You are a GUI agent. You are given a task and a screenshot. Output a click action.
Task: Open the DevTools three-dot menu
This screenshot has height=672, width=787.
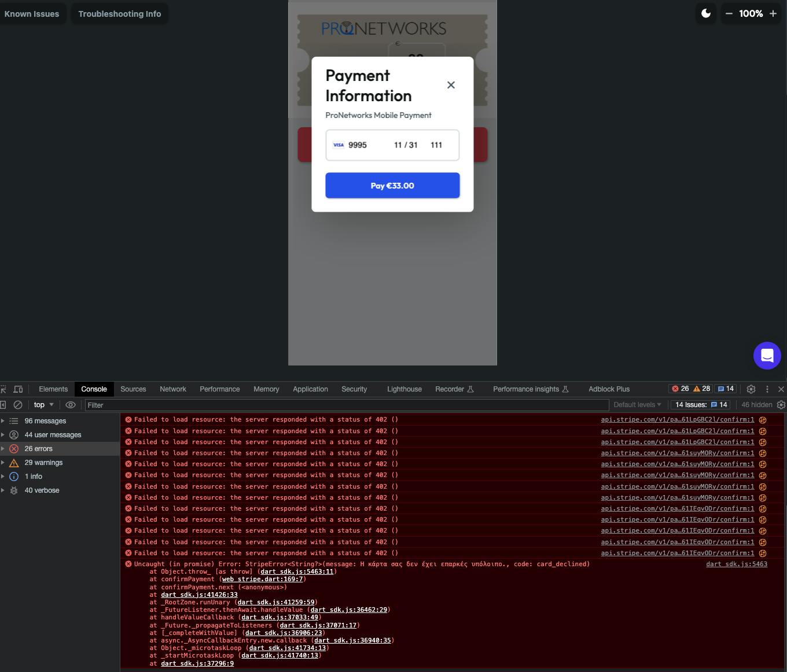coord(767,389)
